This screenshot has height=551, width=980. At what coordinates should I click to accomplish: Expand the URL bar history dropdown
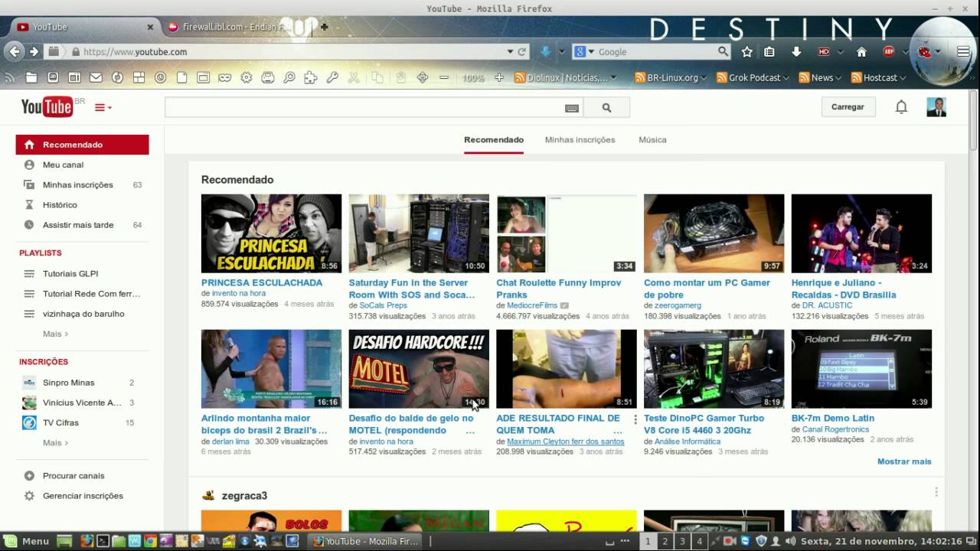coord(510,52)
